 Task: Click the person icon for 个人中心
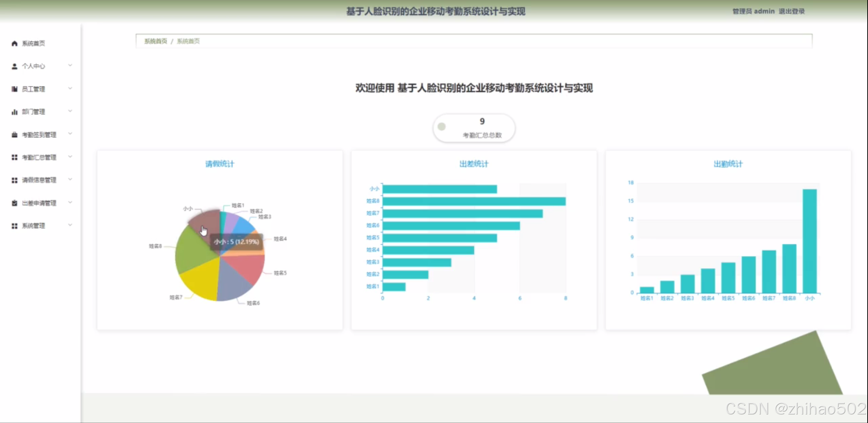[14, 66]
